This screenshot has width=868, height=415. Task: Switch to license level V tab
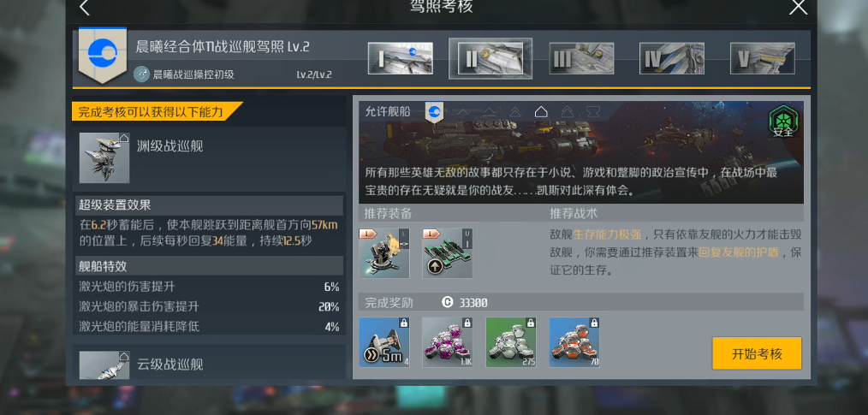click(762, 59)
